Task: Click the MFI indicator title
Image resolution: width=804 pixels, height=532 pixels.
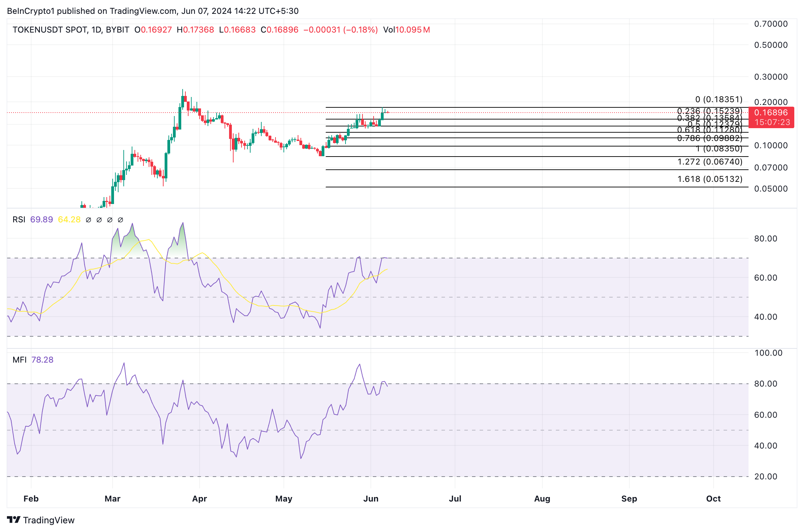Action: point(19,360)
